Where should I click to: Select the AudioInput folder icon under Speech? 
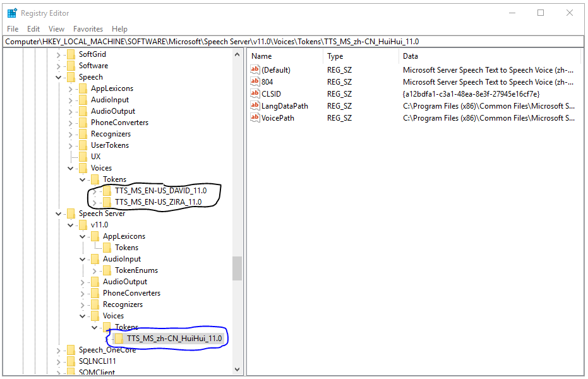83,100
